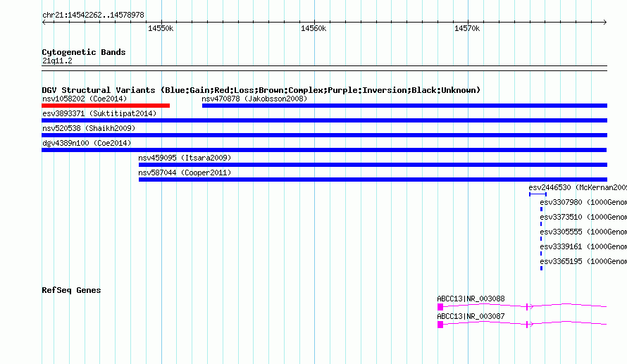Click the ABCC13 NR_003087 first exon box
The height and width of the screenshot is (364, 627).
[440, 325]
